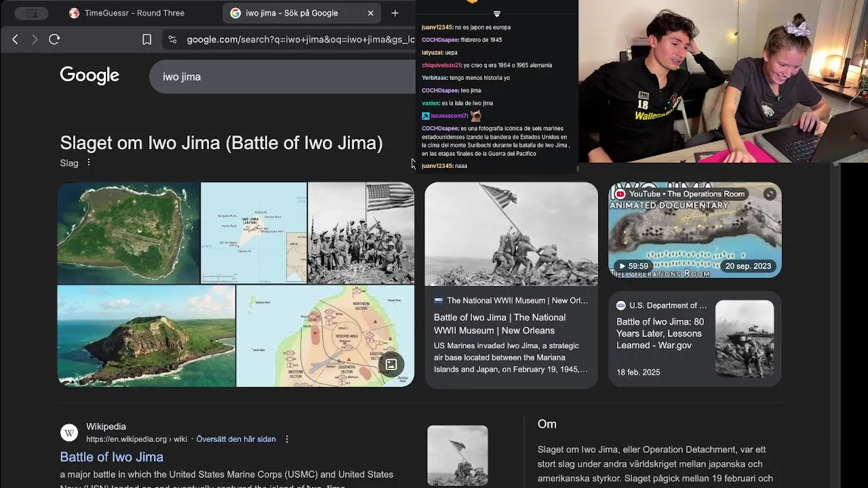
Task: Click vaxlex chat message about isla de iwo jima
Action: [x=457, y=103]
